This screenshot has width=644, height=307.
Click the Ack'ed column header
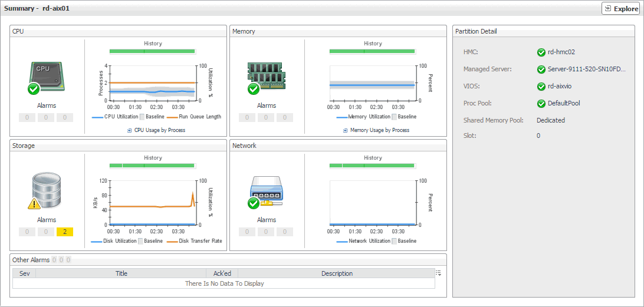click(x=222, y=273)
